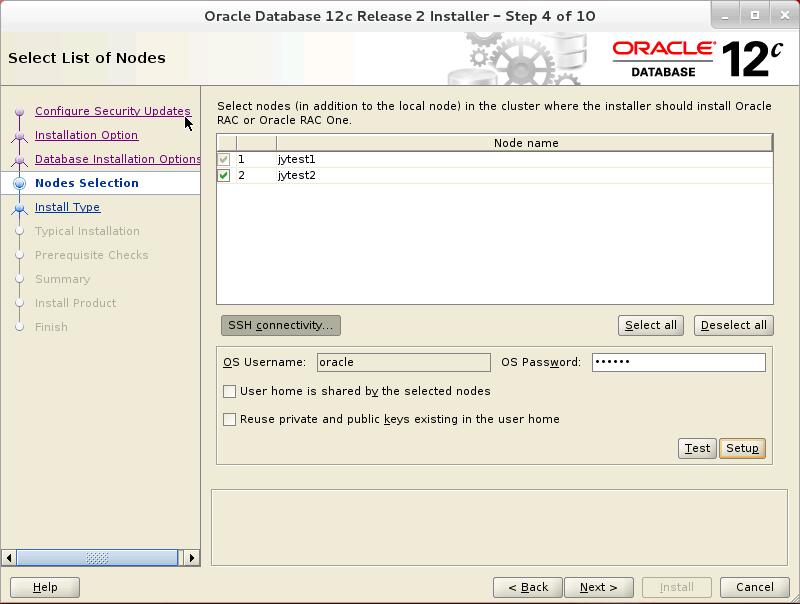The image size is (800, 604).
Task: Click the sidebar scroll right arrow
Action: pos(192,558)
